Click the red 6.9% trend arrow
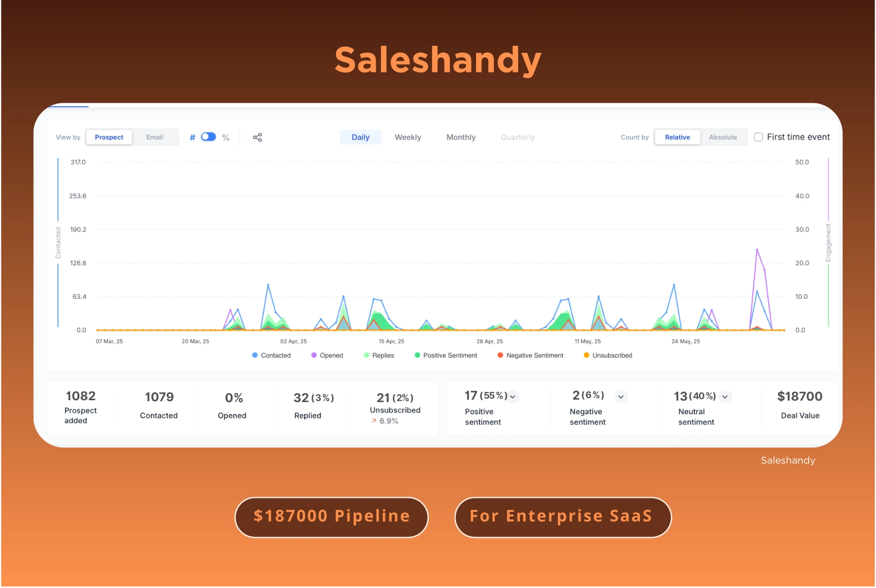876x588 pixels. pos(374,421)
